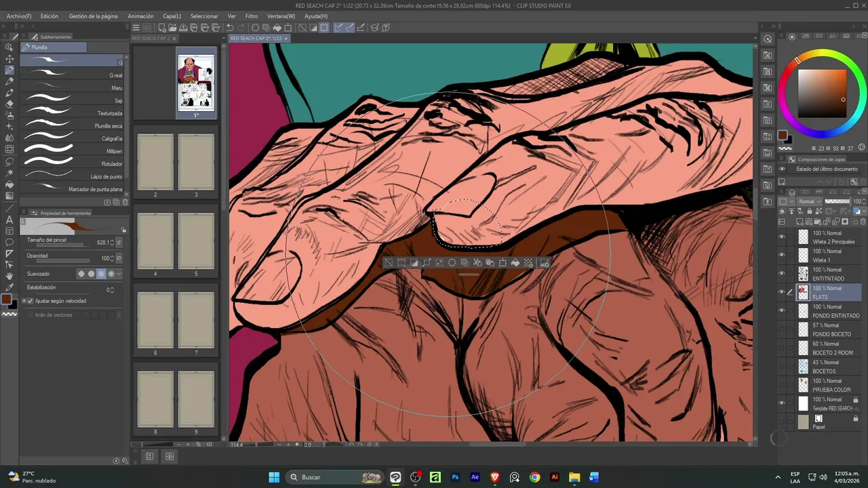Select the Eyedropper tool
The image size is (868, 488).
9,287
